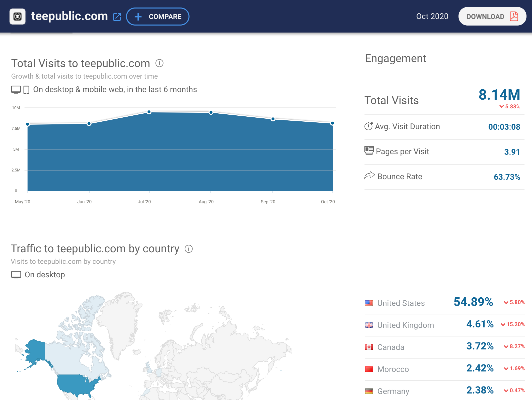Open external link icon beside teepublic.com
The width and height of the screenshot is (532, 400).
(x=117, y=17)
